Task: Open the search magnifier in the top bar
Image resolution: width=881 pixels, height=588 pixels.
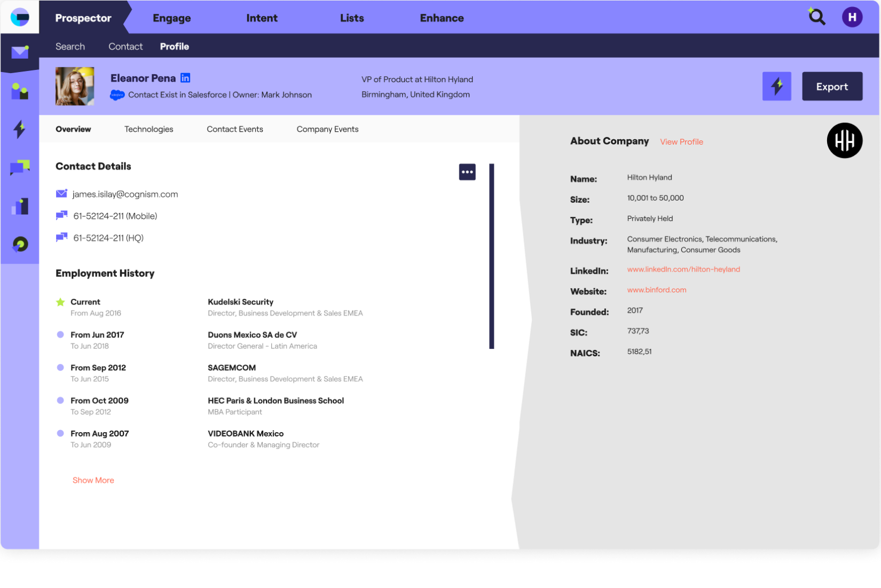Action: 816,17
